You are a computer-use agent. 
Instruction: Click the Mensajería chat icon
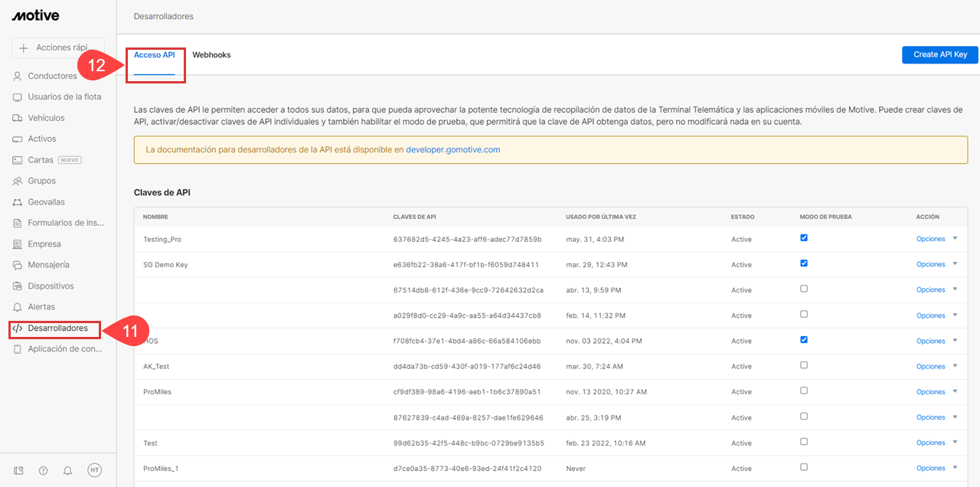(x=18, y=265)
